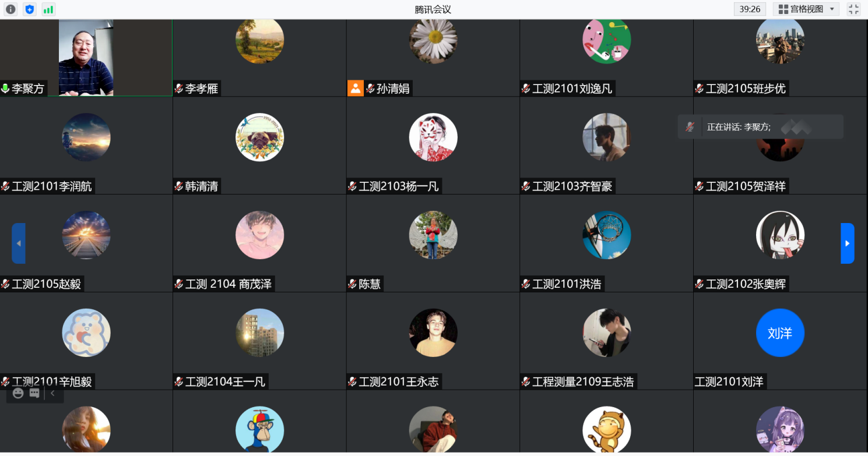Click the 39:26 meeting timer
Viewport: 868px width, 456px height.
750,9
